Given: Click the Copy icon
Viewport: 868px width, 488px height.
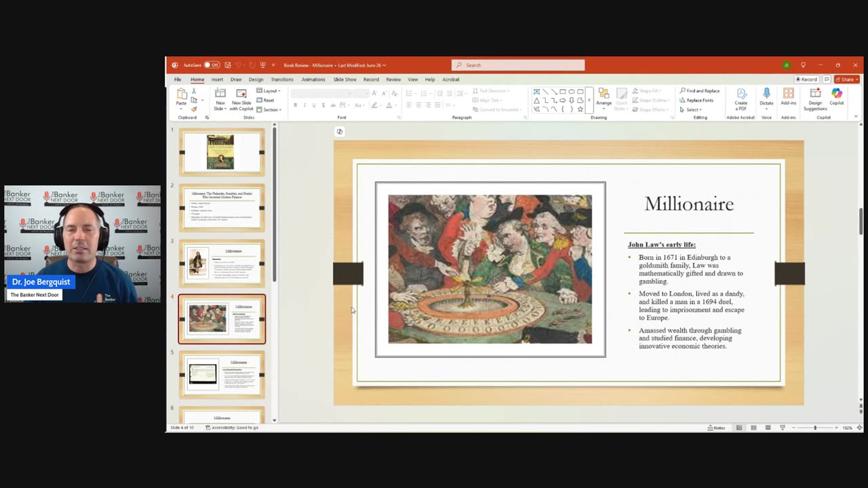Looking at the screenshot, I should click(193, 100).
